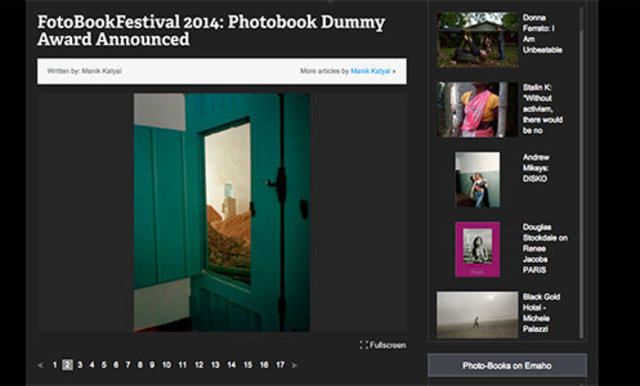Open 'Stalin K: Without activism' title link
Image resolution: width=640 pixels, height=386 pixels.
point(542,109)
